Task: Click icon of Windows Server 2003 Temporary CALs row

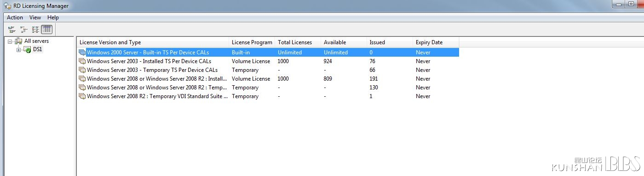Action: (82, 70)
